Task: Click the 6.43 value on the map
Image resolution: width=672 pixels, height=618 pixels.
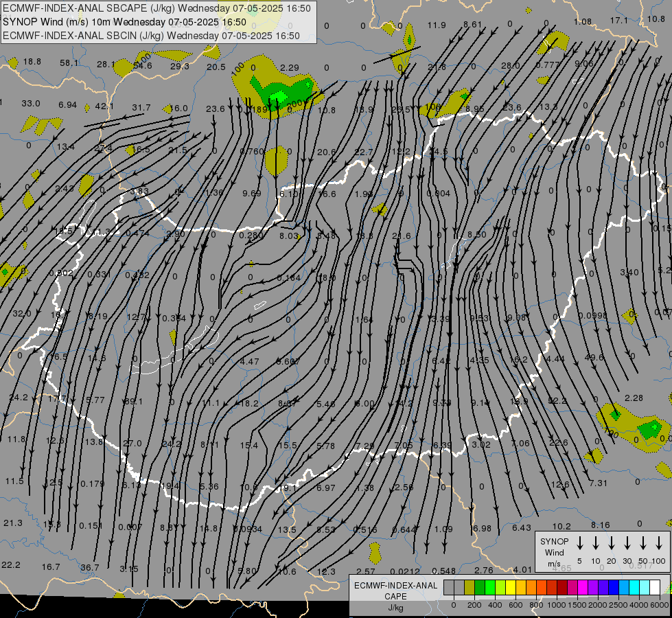Action: [522, 527]
